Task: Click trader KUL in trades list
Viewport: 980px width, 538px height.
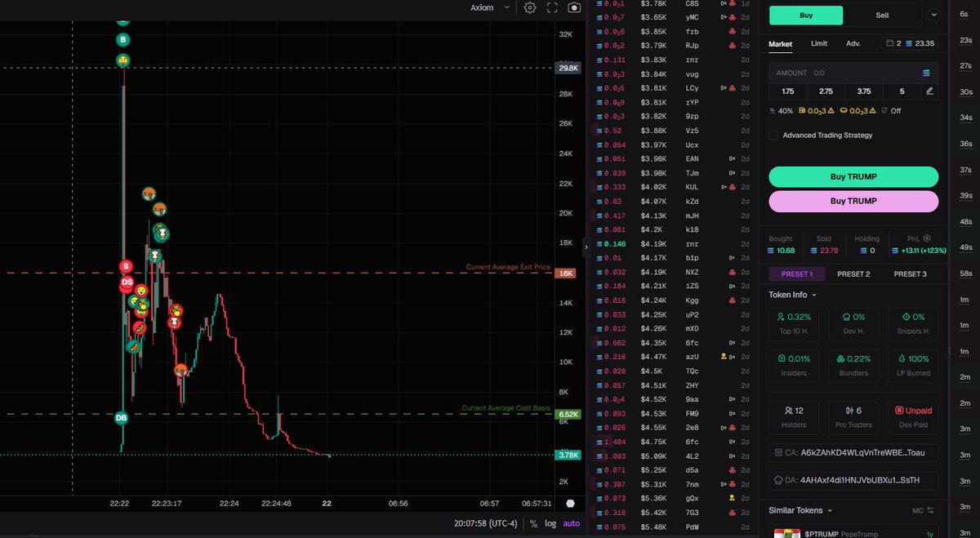Action: (x=693, y=187)
